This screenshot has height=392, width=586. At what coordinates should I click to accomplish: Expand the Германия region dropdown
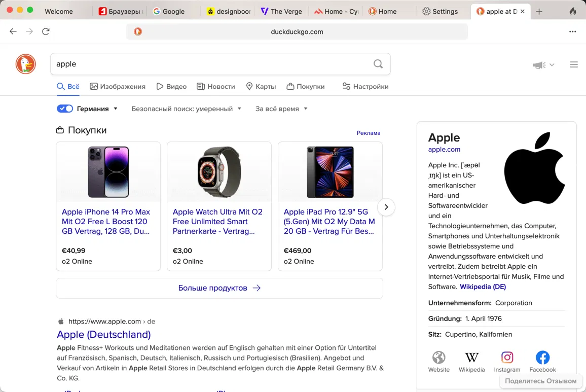click(116, 109)
